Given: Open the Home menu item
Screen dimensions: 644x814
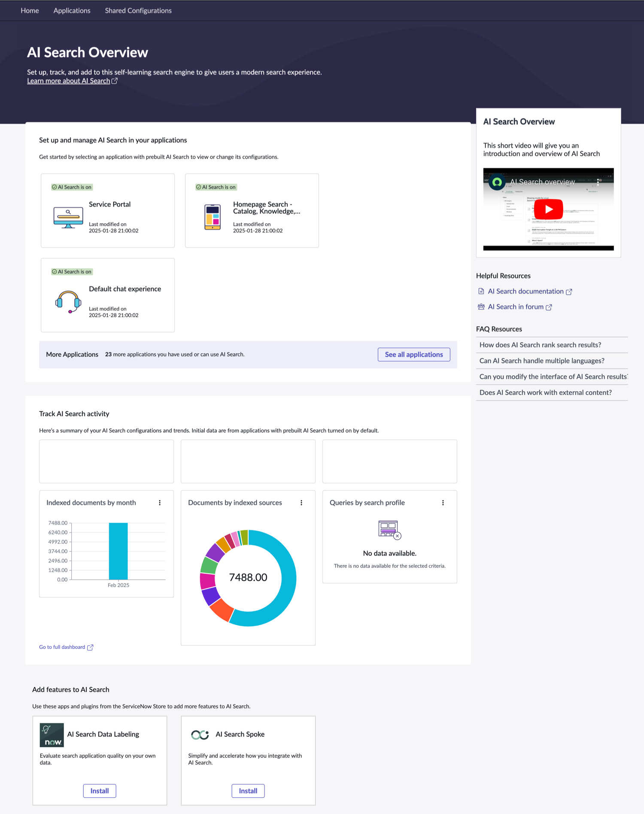Looking at the screenshot, I should [x=30, y=10].
